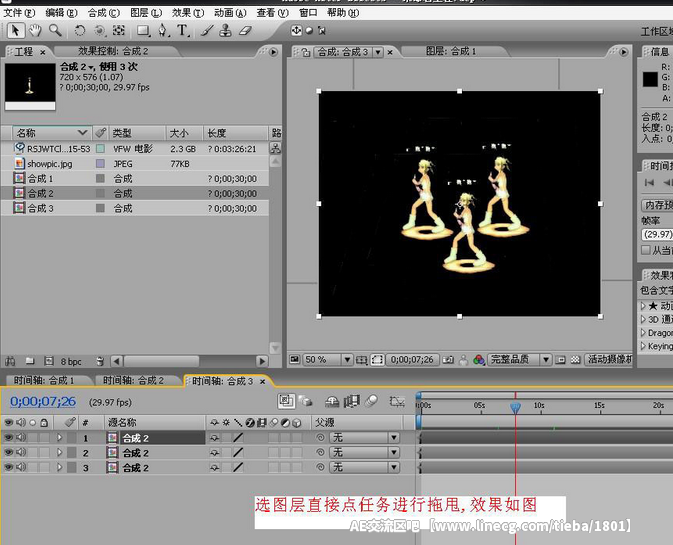
Task: Click the transparency grid icon in viewer
Action: coord(576,360)
